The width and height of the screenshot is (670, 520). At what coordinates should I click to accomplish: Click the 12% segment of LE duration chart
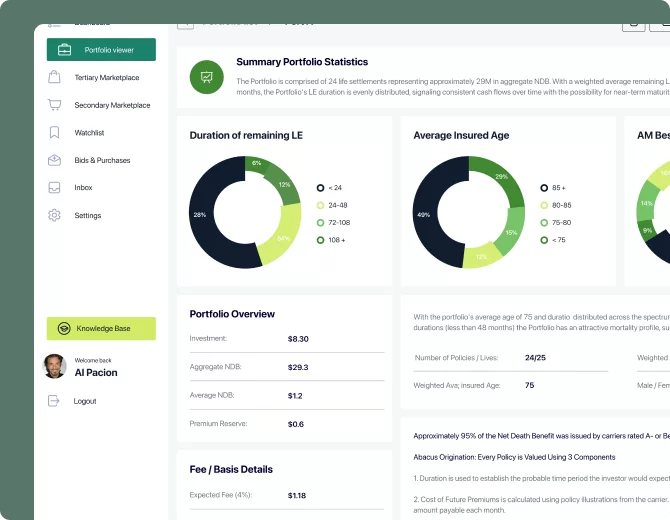pyautogui.click(x=283, y=186)
